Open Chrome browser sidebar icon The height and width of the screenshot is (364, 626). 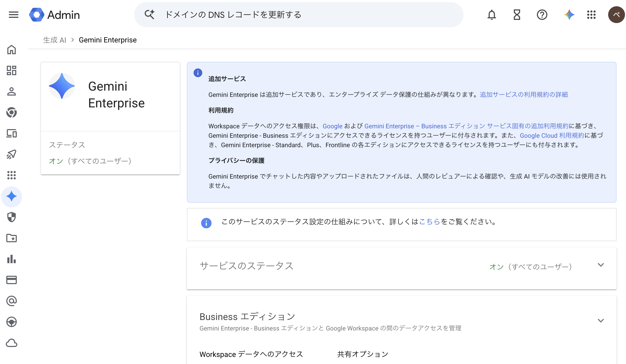(x=12, y=112)
